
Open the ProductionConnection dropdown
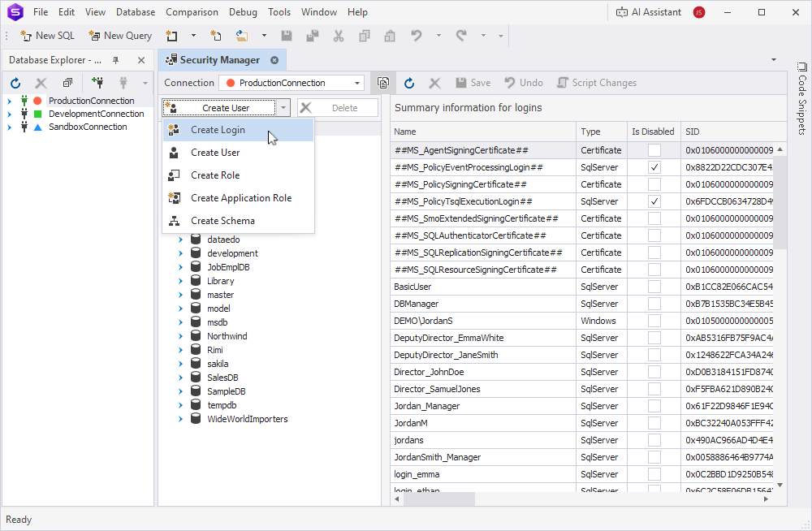tap(356, 82)
